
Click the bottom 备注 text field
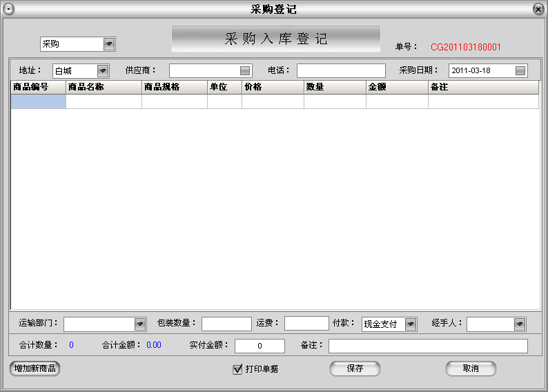(x=428, y=346)
